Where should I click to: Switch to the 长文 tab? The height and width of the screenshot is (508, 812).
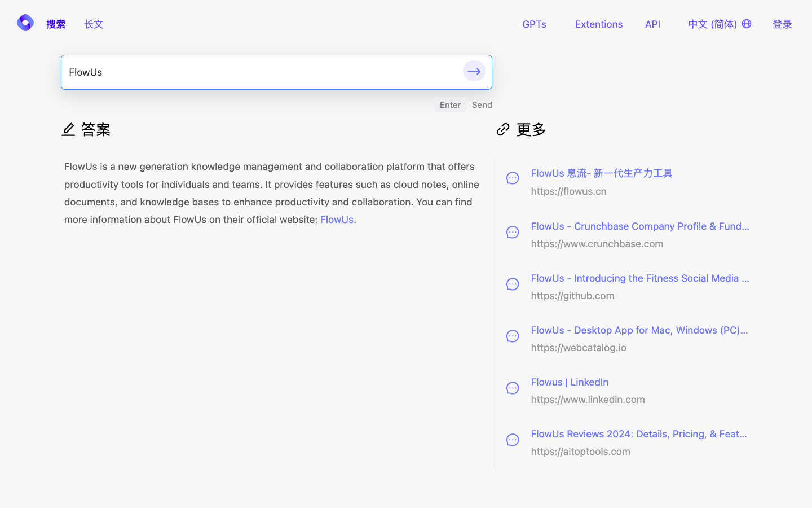[94, 24]
